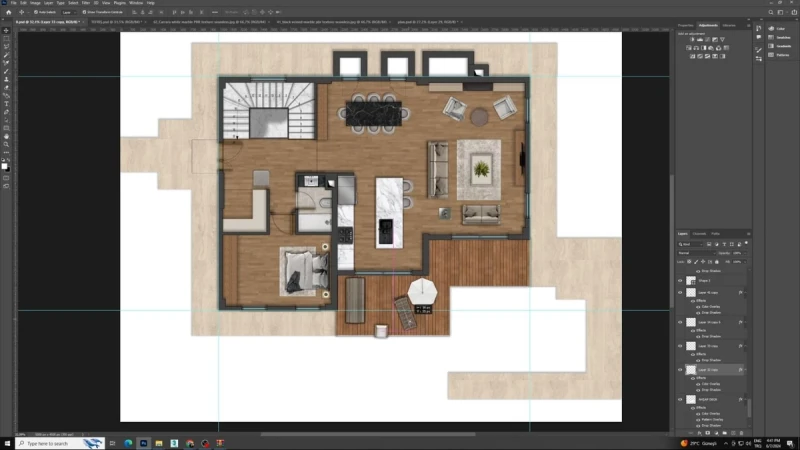Select the Type tool in left toolbar
The image size is (800, 450).
point(6,104)
